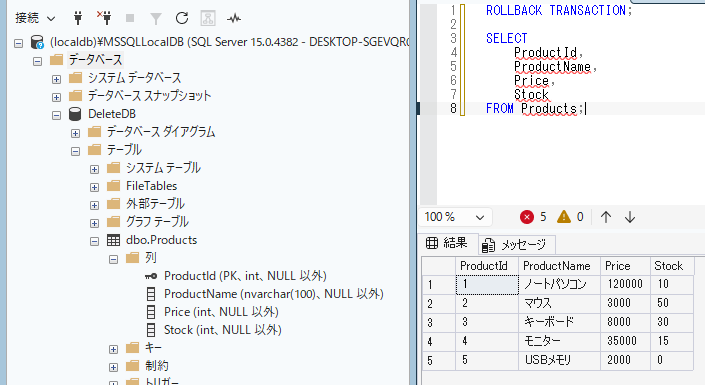Collapse the テーブル folder

(75, 151)
